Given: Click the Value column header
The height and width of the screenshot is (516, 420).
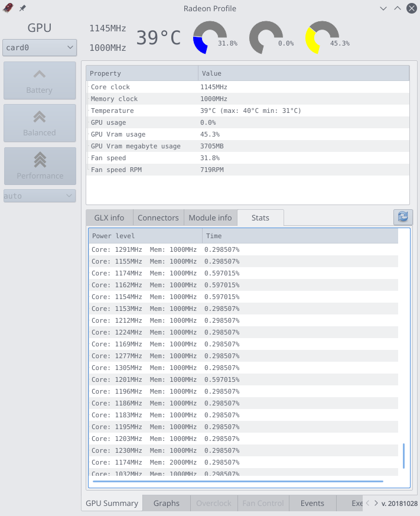Looking at the screenshot, I should pyautogui.click(x=304, y=73).
